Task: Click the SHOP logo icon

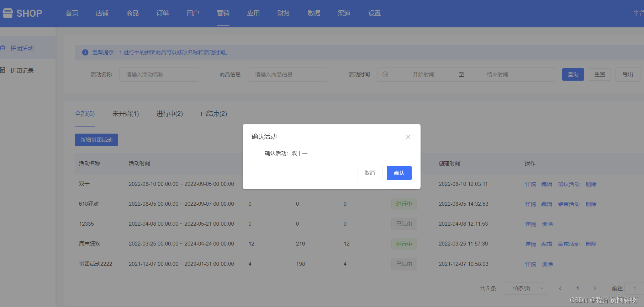Action: 8,13
